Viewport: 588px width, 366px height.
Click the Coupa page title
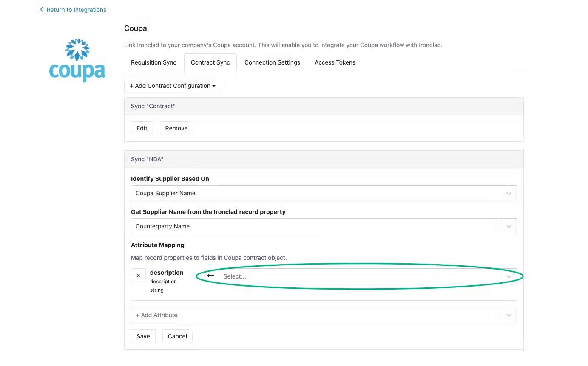tap(136, 28)
